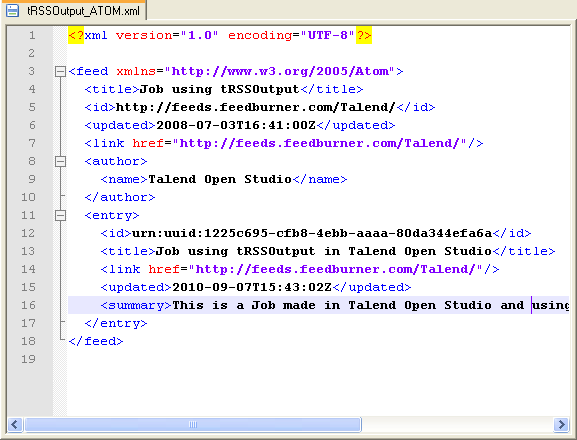Click the entry title text on line 13
Screen dimensions: 577x440
[x=323, y=252]
